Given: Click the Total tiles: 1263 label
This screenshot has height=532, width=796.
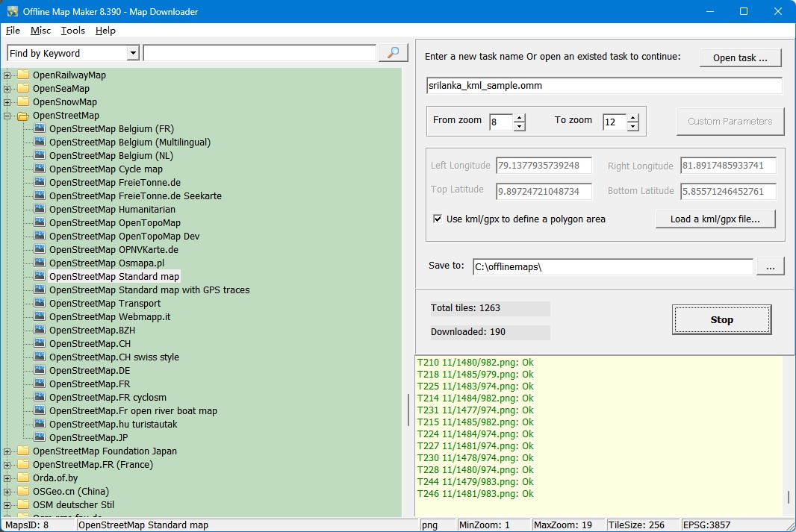Looking at the screenshot, I should point(465,308).
